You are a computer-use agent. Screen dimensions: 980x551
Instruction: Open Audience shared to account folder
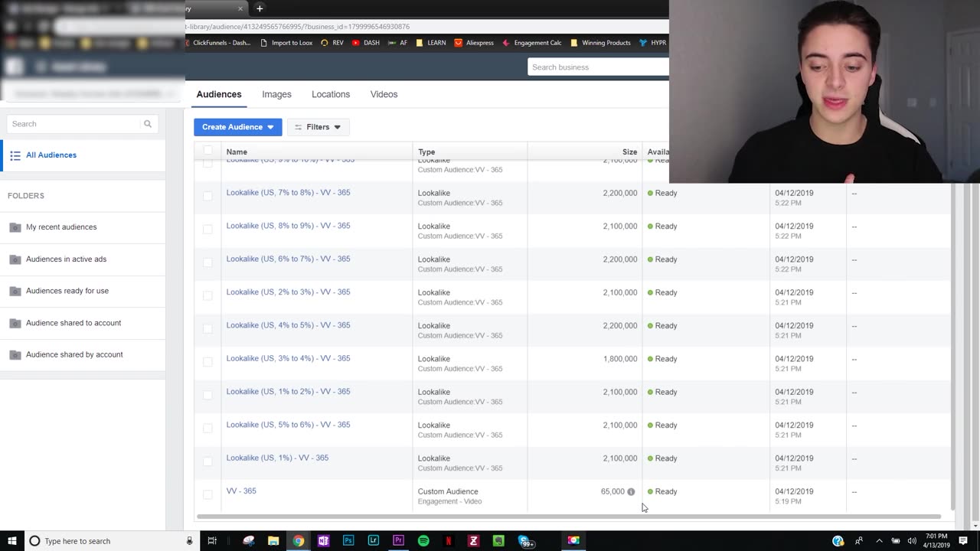73,323
